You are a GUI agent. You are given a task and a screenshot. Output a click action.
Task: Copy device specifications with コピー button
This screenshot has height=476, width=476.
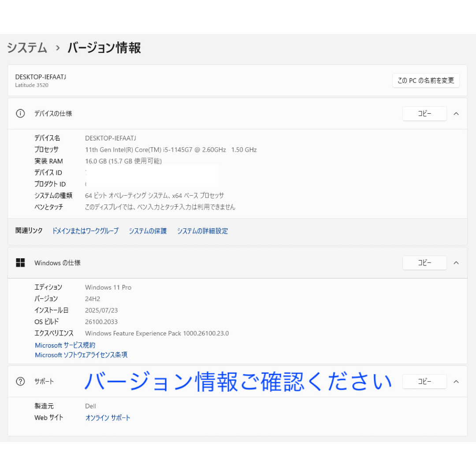pyautogui.click(x=424, y=114)
